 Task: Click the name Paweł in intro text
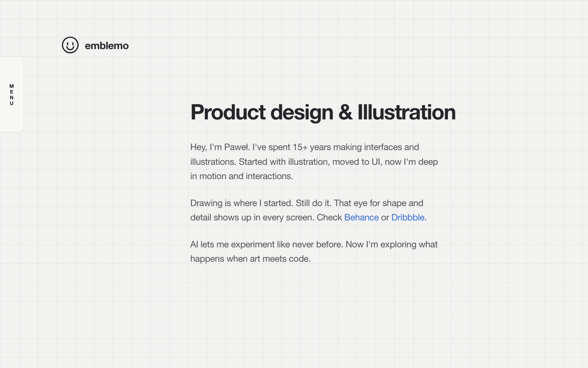pos(237,147)
